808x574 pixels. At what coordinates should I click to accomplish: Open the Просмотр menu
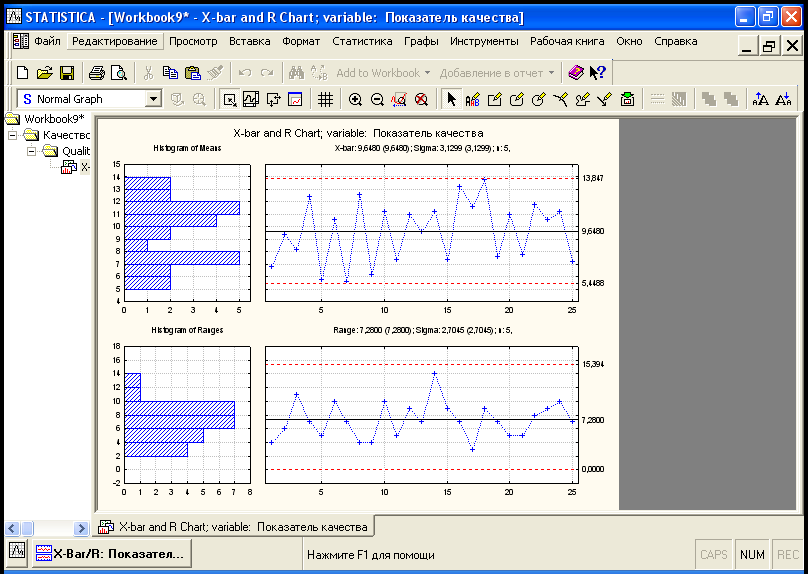point(193,41)
